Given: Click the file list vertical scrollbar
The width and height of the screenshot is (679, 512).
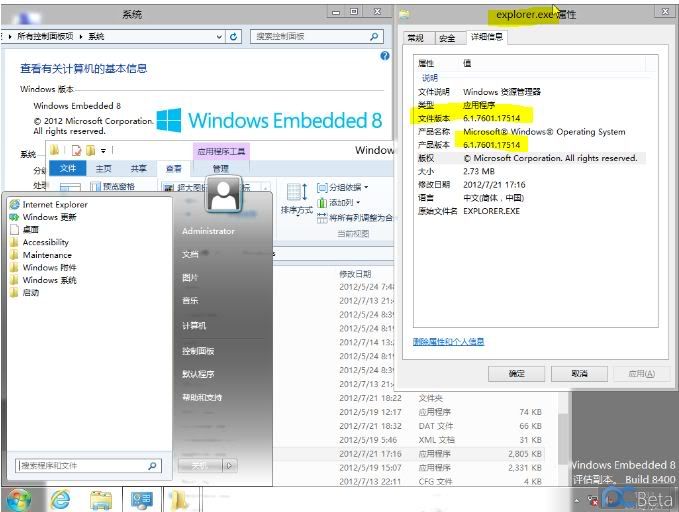Looking at the screenshot, I should pos(562,437).
